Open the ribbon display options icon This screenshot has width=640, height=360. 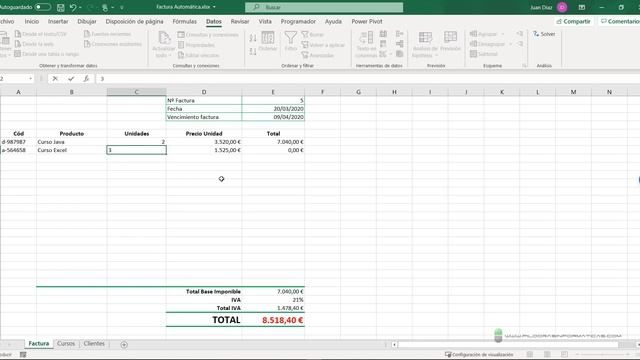click(582, 7)
